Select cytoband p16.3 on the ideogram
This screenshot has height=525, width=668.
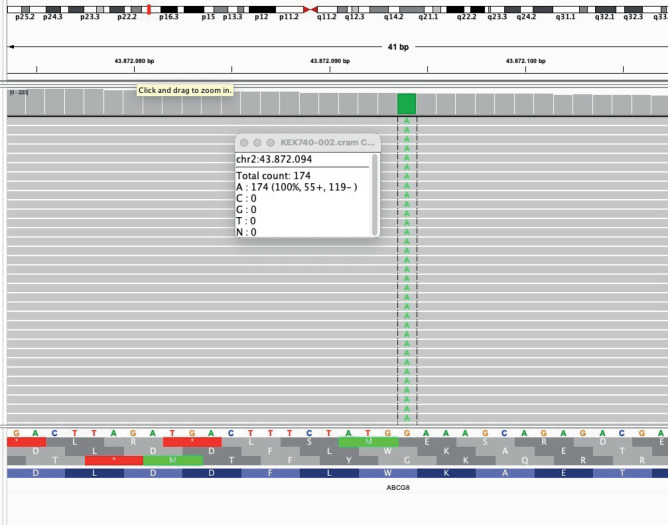tap(169, 17)
